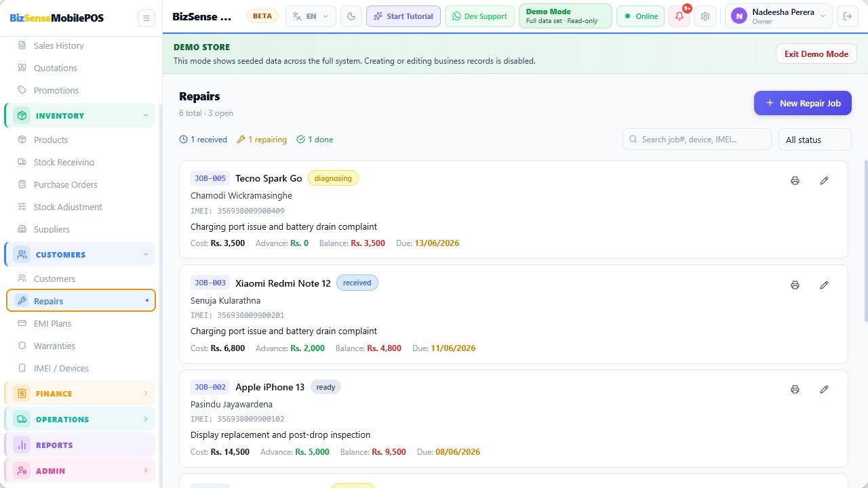
Task: Open Dev Support WhatsApp link
Action: point(480,16)
